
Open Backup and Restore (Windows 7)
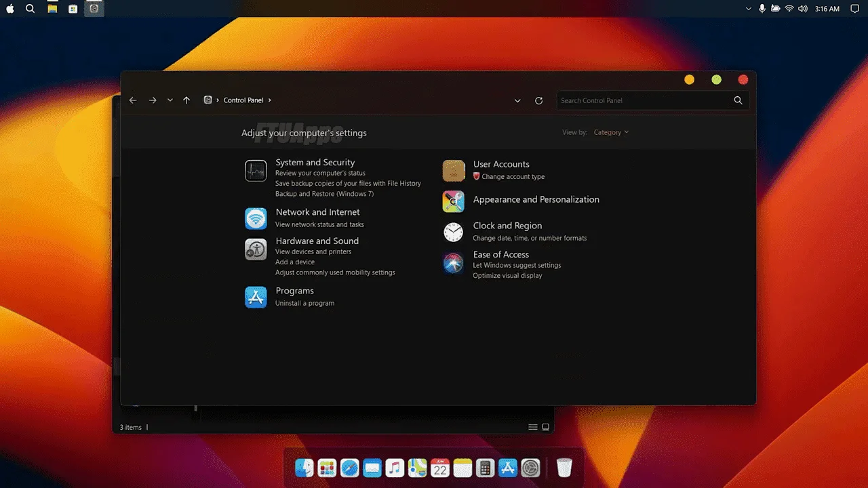[x=324, y=194]
